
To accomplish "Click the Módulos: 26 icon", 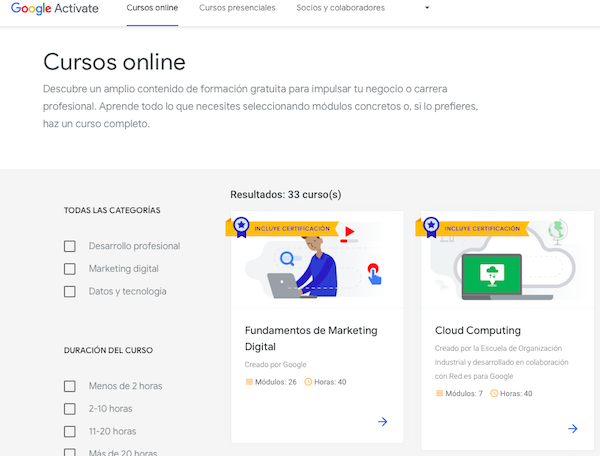I will (249, 382).
